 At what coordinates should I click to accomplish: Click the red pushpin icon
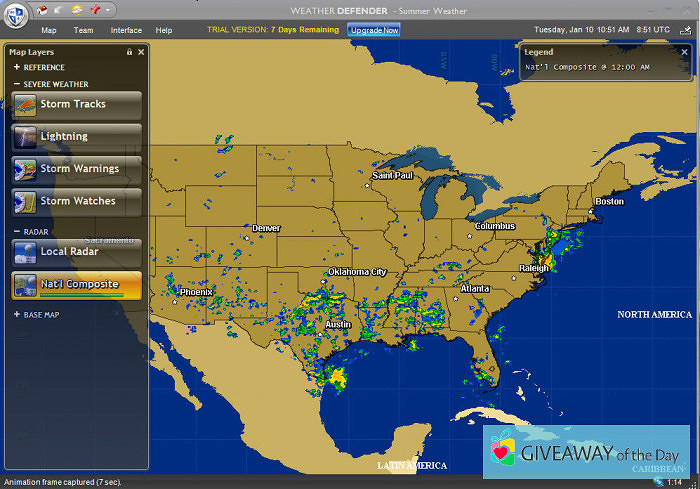tap(93, 10)
